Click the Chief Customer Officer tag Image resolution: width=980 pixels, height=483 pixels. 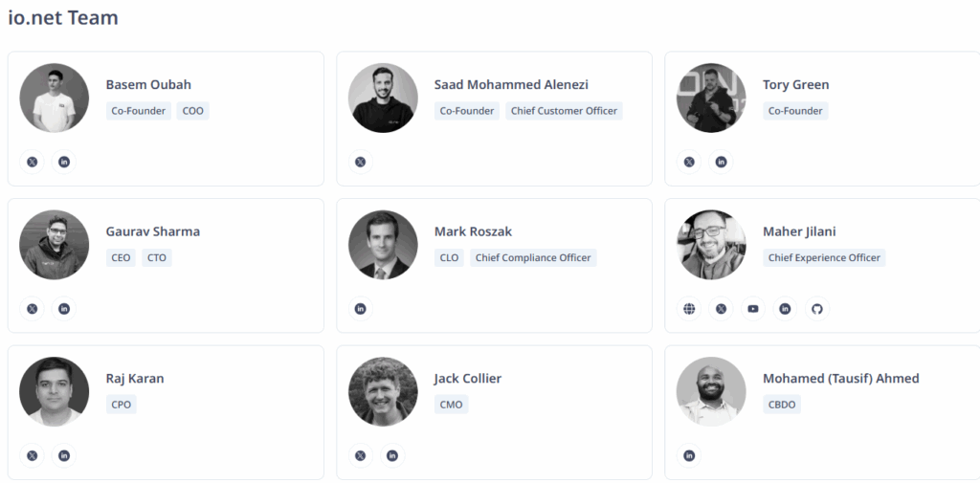564,111
